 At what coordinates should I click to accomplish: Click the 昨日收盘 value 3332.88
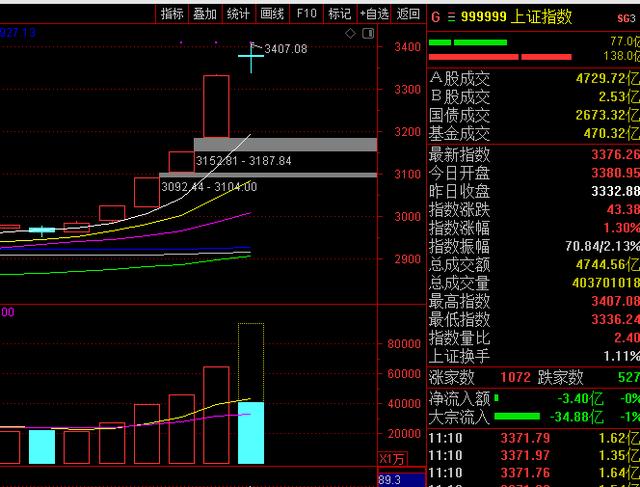pyautogui.click(x=616, y=191)
